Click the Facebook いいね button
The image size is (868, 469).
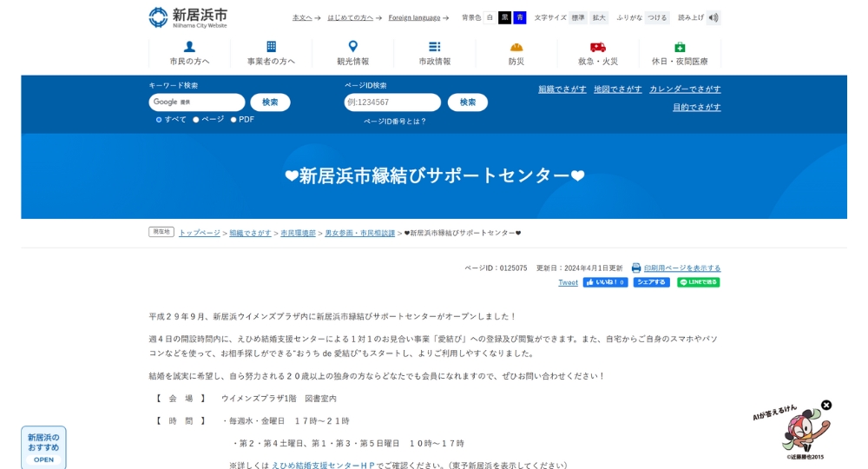point(606,282)
